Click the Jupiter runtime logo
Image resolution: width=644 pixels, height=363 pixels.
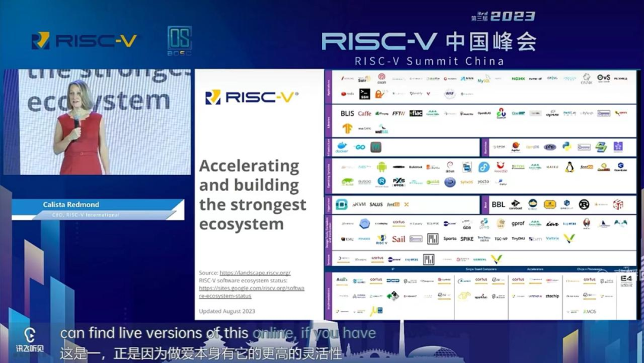coord(515,147)
